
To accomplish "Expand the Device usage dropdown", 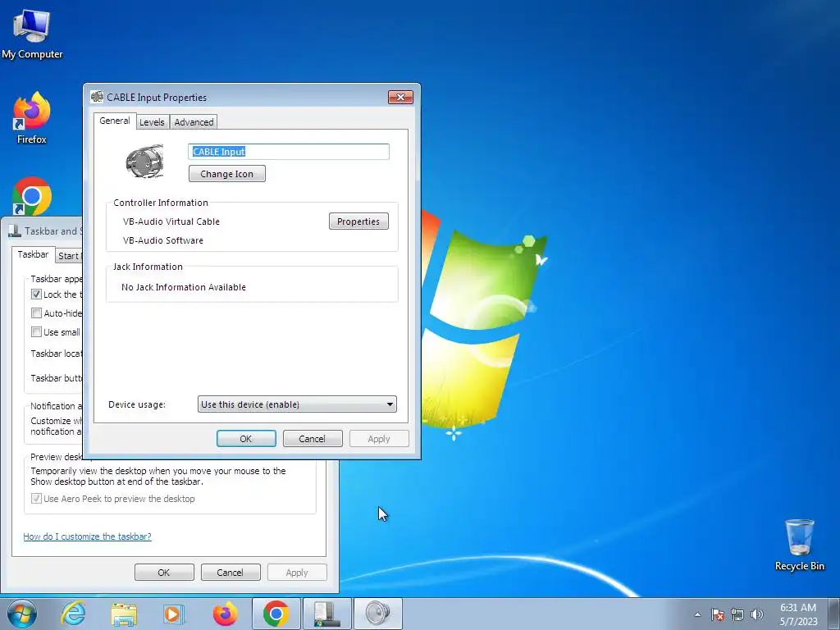I will 297,404.
